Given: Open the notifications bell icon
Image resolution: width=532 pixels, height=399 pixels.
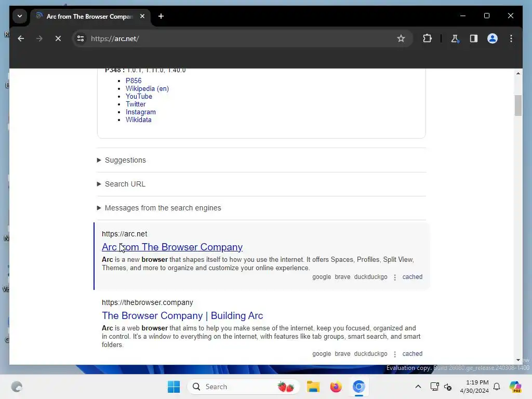Looking at the screenshot, I should [x=497, y=387].
